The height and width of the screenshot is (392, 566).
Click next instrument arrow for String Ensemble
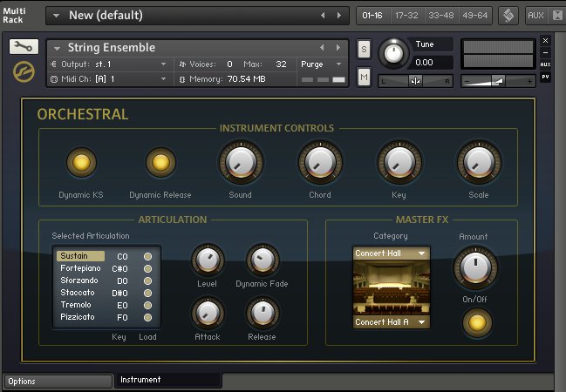(337, 48)
